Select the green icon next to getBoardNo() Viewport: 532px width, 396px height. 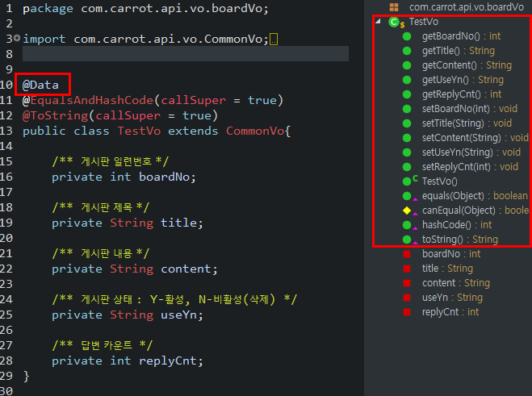(x=407, y=36)
